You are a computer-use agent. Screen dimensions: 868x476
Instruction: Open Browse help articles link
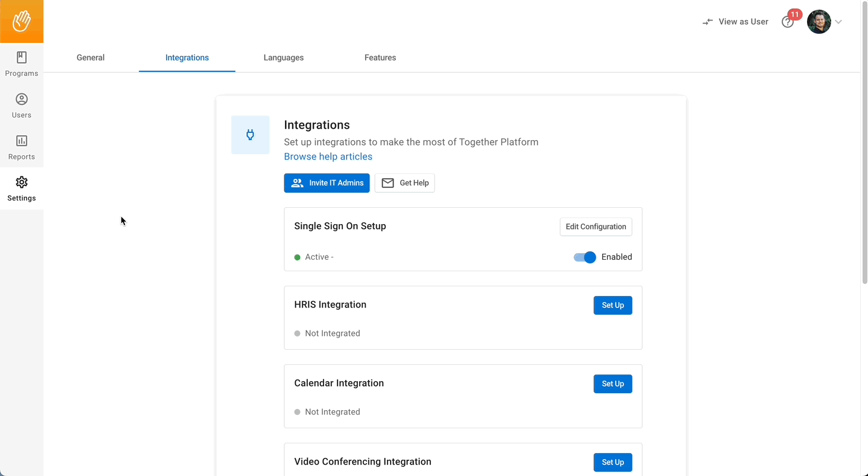[328, 156]
